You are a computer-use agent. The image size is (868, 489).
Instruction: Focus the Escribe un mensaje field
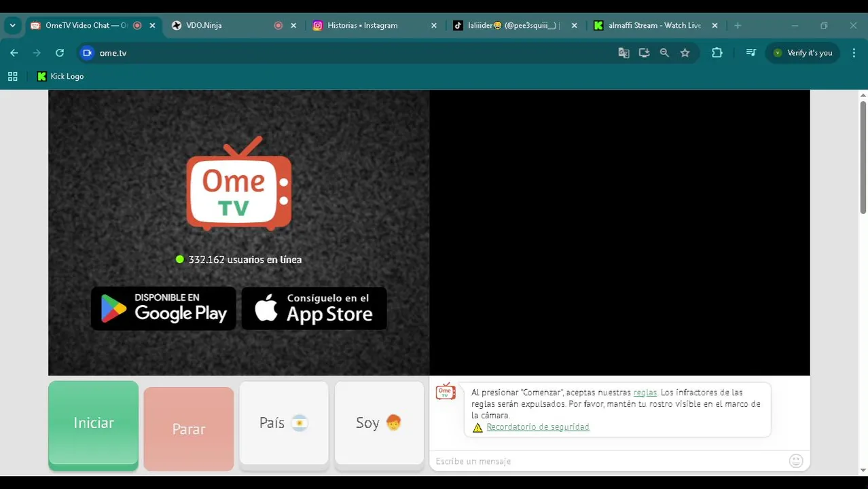(x=609, y=461)
